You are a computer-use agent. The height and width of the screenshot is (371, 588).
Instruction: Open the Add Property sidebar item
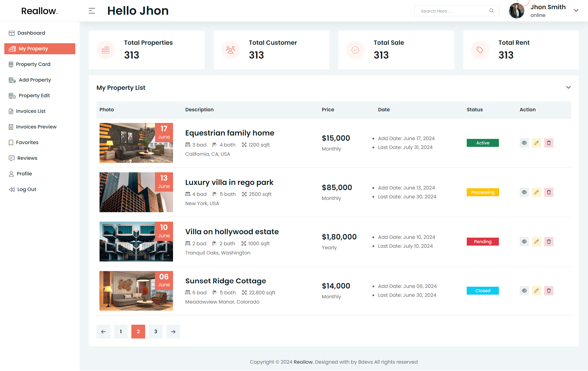(35, 80)
